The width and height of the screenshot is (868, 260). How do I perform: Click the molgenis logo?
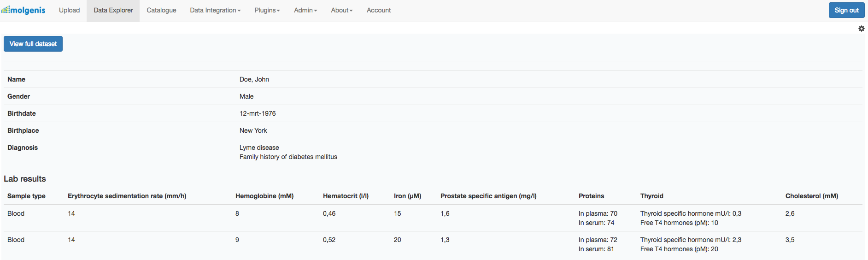click(23, 10)
